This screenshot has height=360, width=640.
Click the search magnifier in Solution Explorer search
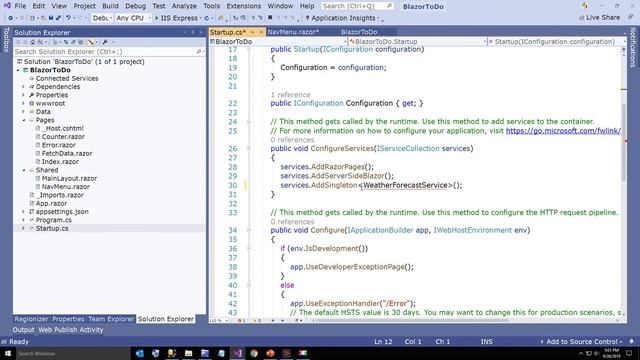pyautogui.click(x=199, y=51)
